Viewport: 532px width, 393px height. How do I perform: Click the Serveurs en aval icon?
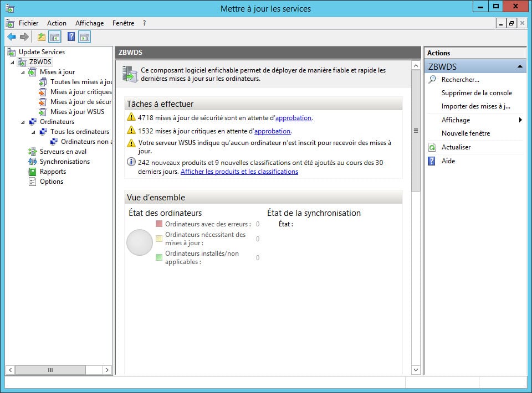(33, 152)
